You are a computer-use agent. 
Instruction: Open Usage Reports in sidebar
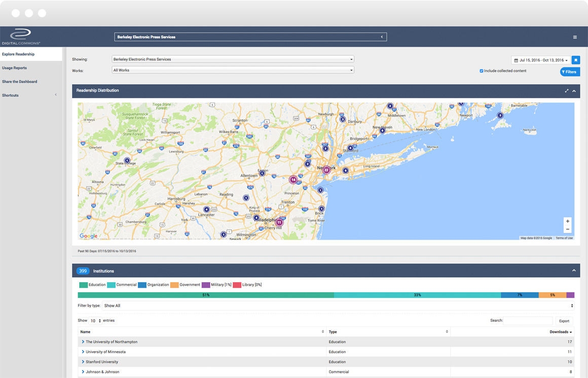point(14,68)
